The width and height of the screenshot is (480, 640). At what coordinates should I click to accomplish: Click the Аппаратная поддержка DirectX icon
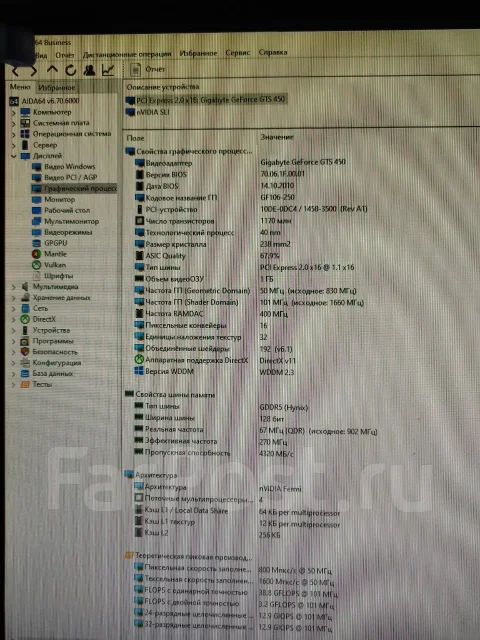coord(139,360)
